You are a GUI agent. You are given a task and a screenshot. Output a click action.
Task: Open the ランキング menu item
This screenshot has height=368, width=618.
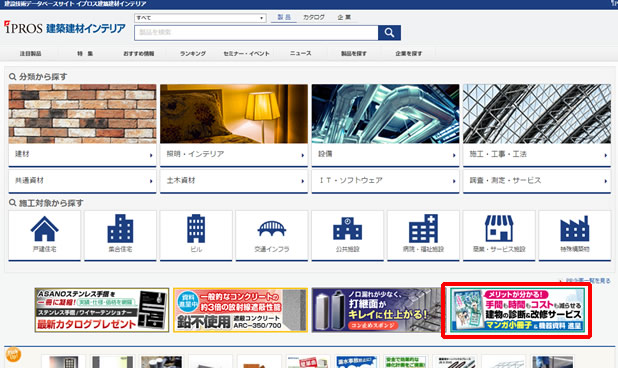(x=193, y=53)
